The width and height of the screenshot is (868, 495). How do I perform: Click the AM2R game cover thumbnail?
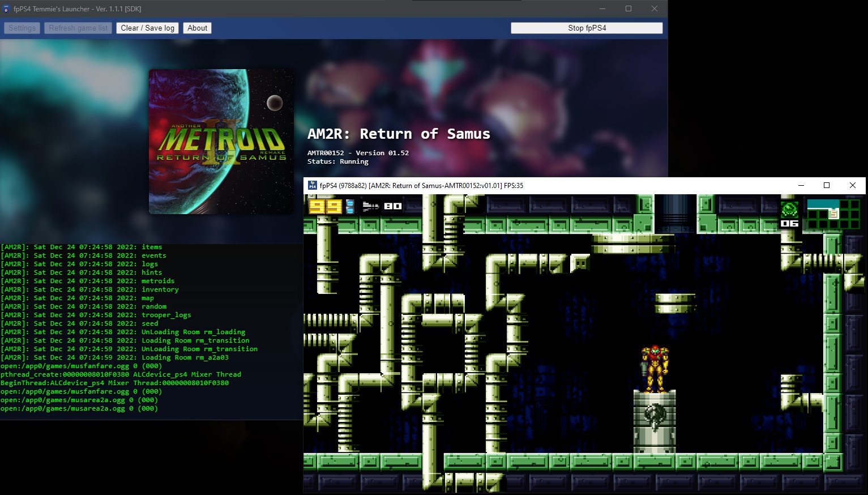[x=221, y=142]
